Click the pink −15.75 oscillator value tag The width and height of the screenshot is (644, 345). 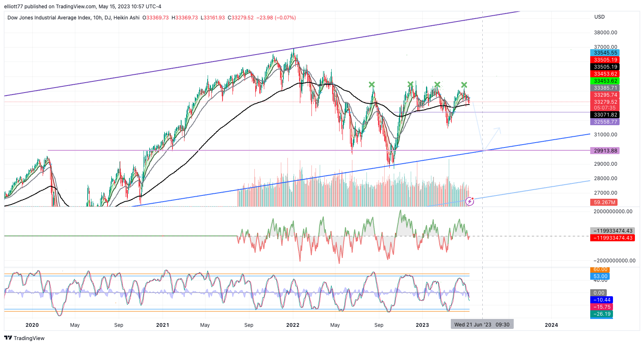[x=601, y=307]
